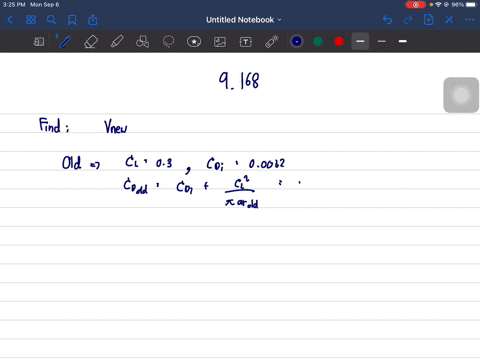480x360 pixels.
Task: Add a new page
Action: [428, 20]
